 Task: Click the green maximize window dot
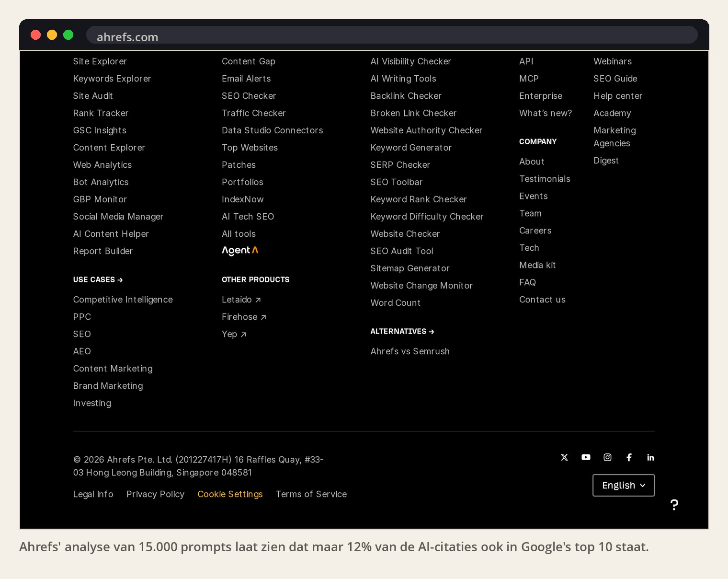pyautogui.click(x=68, y=35)
